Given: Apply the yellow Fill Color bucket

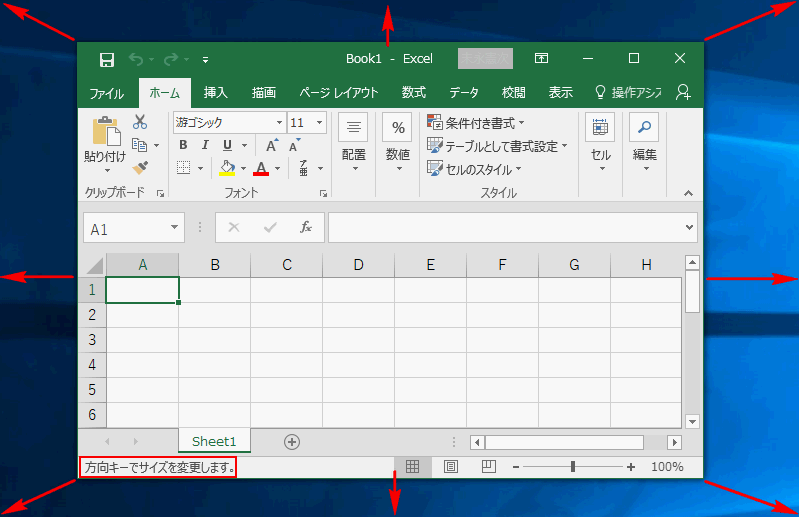Looking at the screenshot, I should click(x=227, y=168).
